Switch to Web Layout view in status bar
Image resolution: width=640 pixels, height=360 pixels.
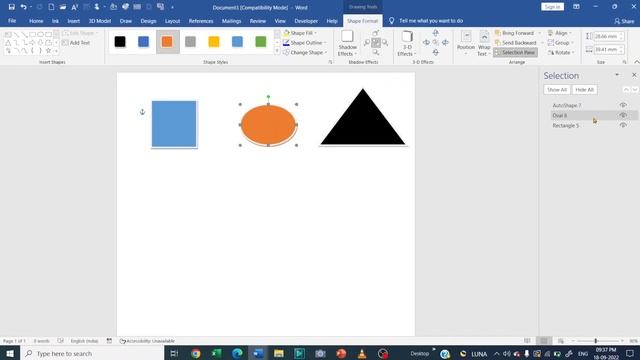(x=561, y=341)
